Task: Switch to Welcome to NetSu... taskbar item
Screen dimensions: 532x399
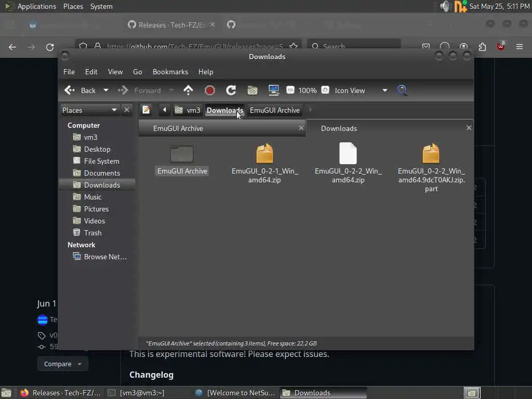Action: point(235,393)
